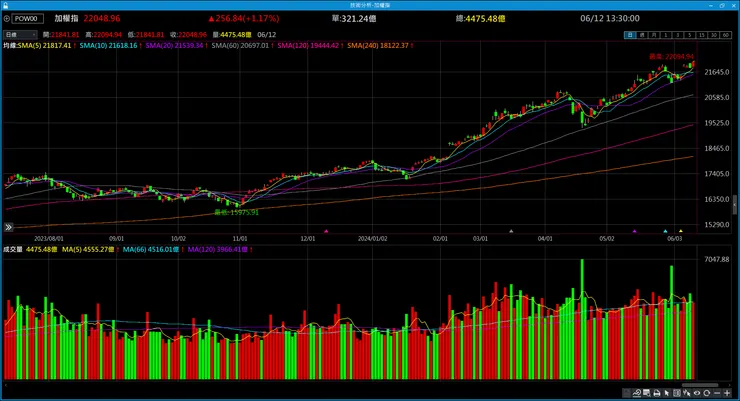Click the SMA(120) 19444.42 label
Viewport: 740px width, 401px height.
tap(308, 46)
